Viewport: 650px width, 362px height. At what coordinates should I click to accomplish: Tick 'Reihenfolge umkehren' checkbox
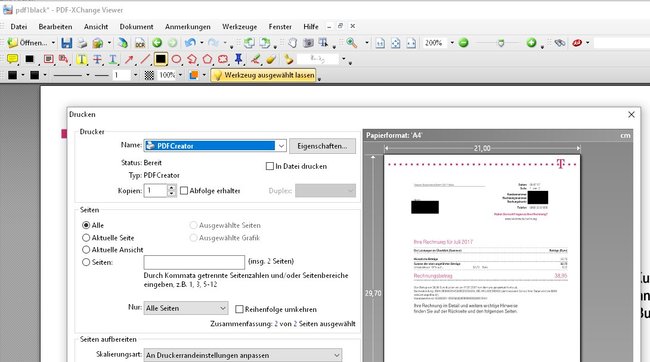tap(239, 309)
